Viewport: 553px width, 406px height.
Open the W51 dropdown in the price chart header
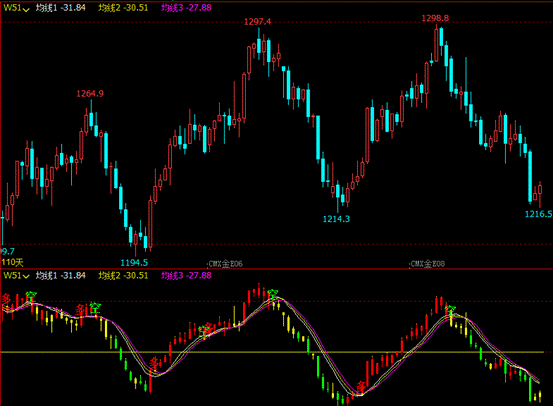tap(16, 8)
